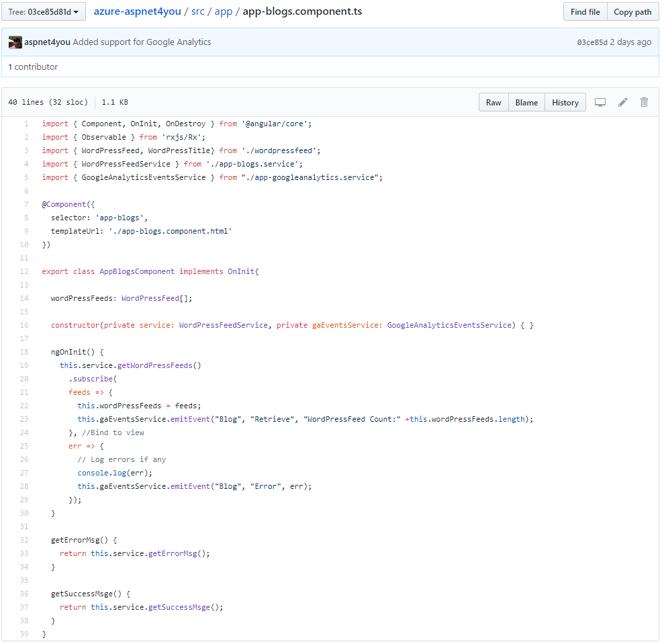Image resolution: width=662 pixels, height=644 pixels.
Task: Open the Tree 03ce85d81d branch dropdown
Action: pyautogui.click(x=44, y=12)
